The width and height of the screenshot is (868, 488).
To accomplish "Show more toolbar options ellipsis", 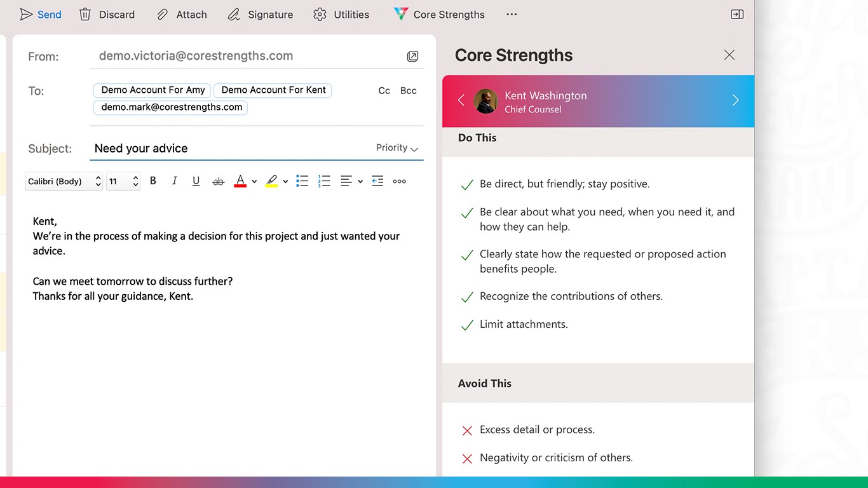I will (x=512, y=15).
